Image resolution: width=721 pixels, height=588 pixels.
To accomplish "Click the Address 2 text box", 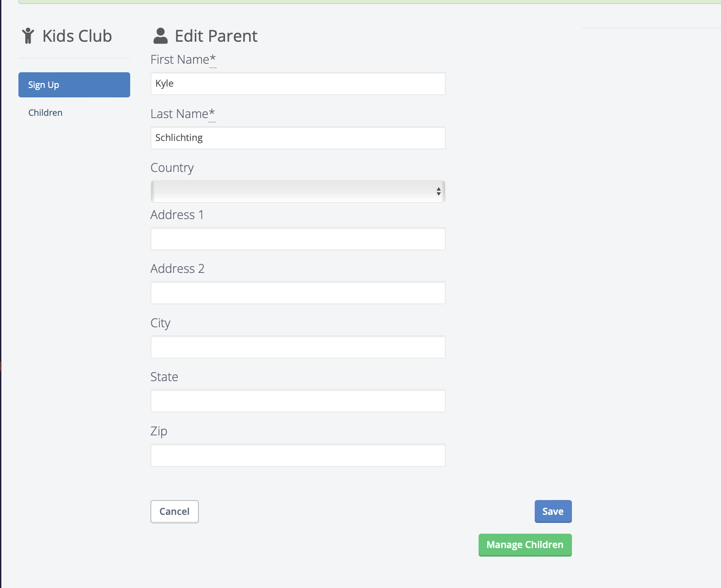I will pyautogui.click(x=297, y=293).
